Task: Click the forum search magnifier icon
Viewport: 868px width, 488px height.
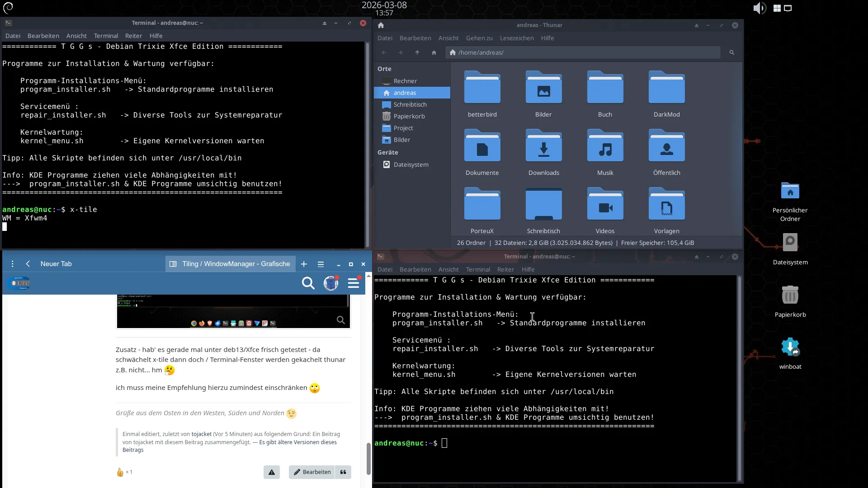Action: pyautogui.click(x=308, y=283)
